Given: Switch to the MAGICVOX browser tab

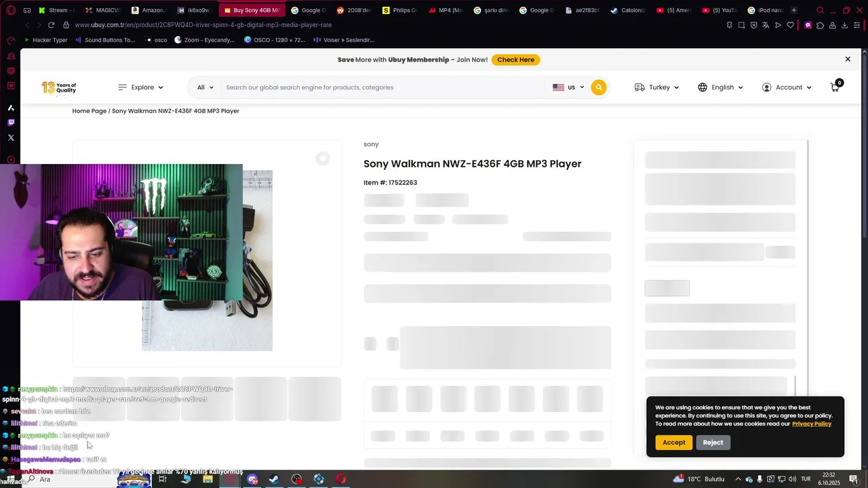Looking at the screenshot, I should (104, 10).
